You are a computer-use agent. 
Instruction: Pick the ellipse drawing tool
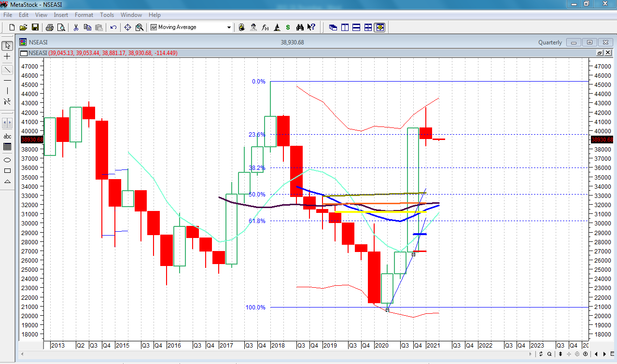pyautogui.click(x=7, y=160)
